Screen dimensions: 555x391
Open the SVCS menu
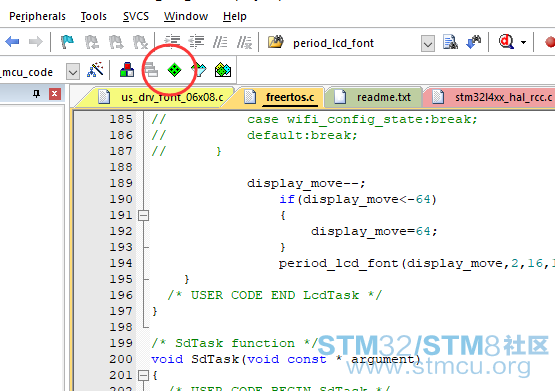click(136, 16)
